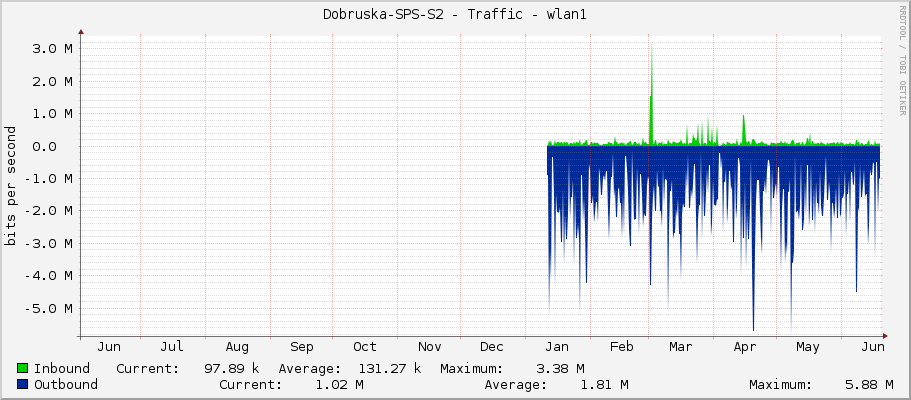The height and width of the screenshot is (400, 911).
Task: Click the x-axis label 'Nov'
Action: click(x=429, y=347)
